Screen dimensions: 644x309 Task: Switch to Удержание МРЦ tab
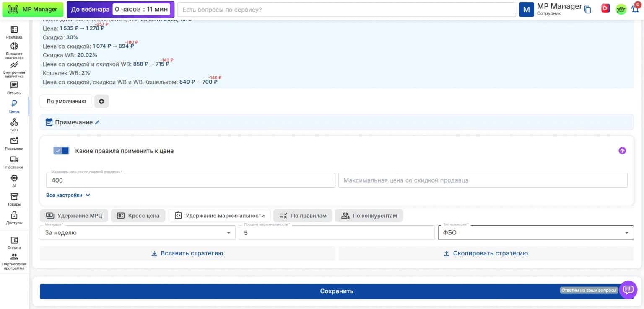coord(74,216)
